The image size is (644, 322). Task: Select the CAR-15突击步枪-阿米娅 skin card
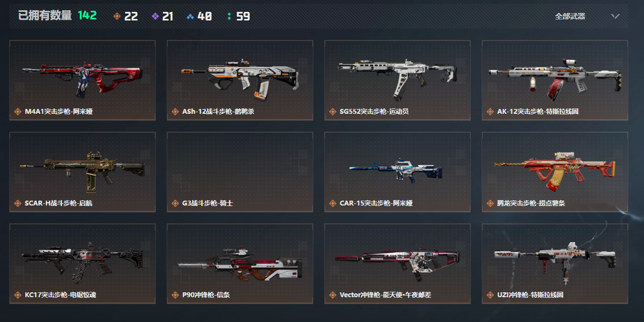(398, 172)
